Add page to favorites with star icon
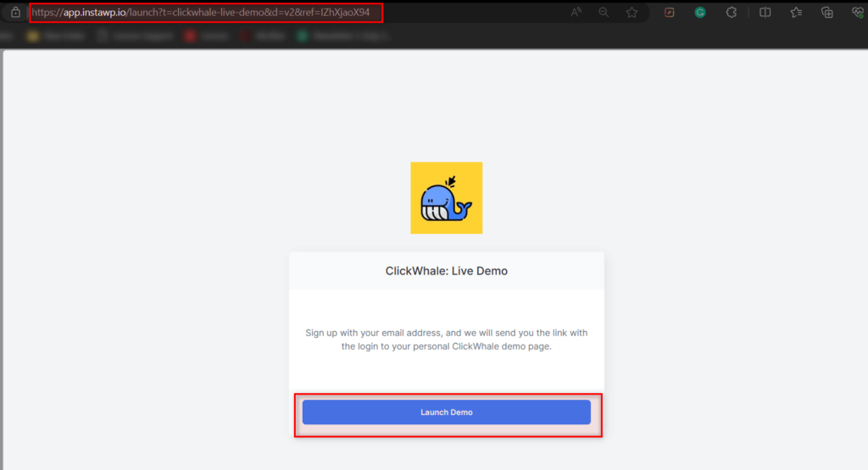The image size is (868, 470). pos(632,12)
